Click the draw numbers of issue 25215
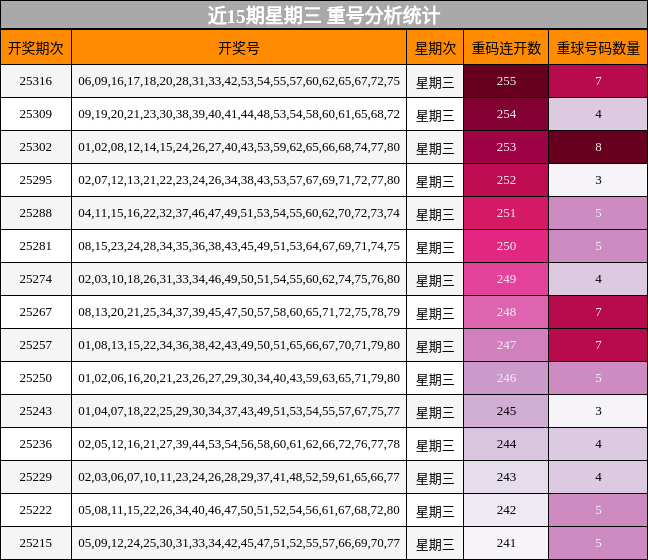This screenshot has width=648, height=560. (239, 543)
